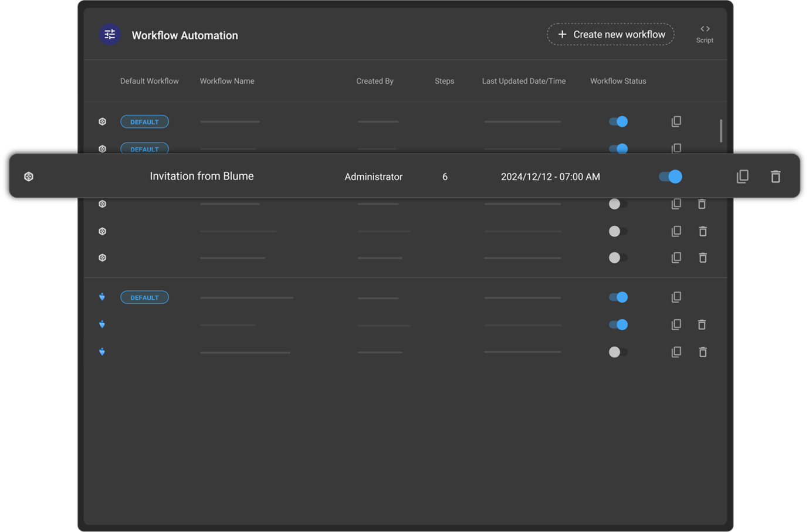Sort by Workflow Name column header
The height and width of the screenshot is (532, 809).
[x=227, y=81]
